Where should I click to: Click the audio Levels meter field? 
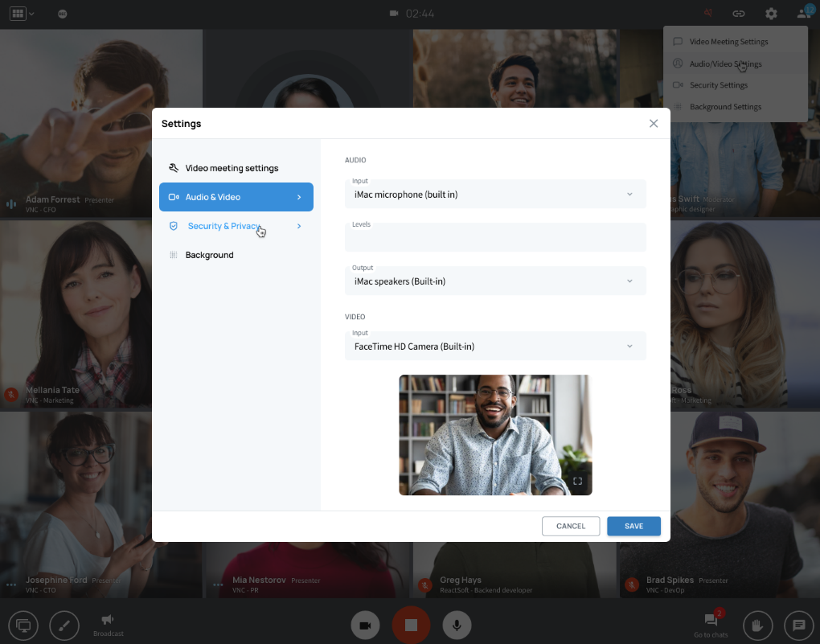point(495,237)
